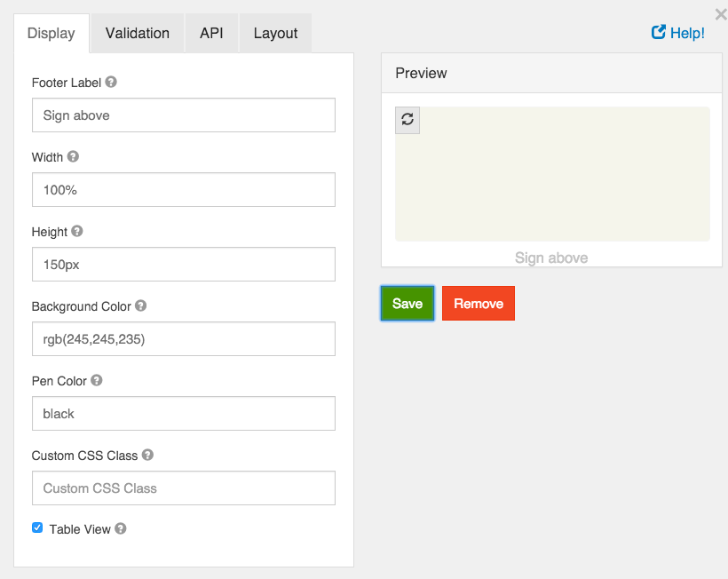
Task: Click into the Custom CSS Class field
Action: pyautogui.click(x=184, y=488)
